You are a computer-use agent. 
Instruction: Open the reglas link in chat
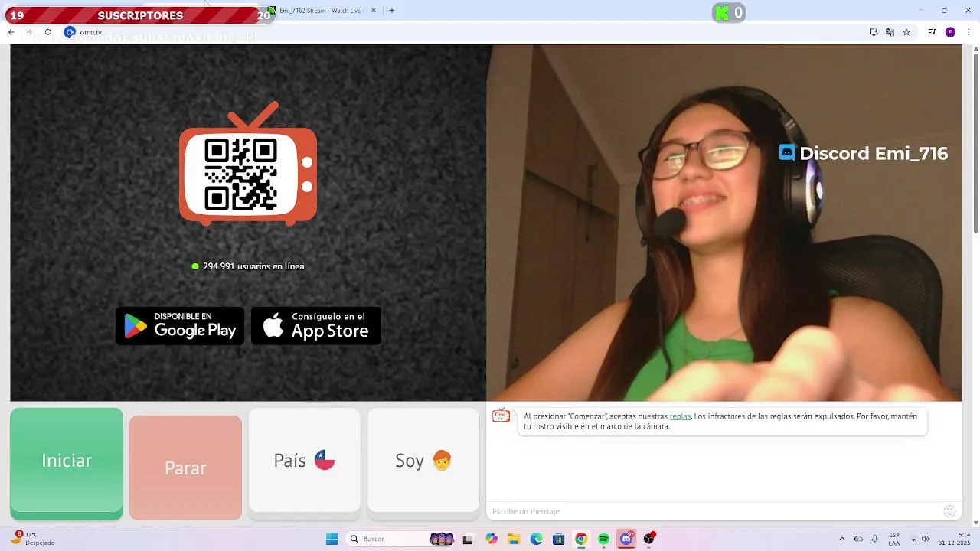click(680, 416)
